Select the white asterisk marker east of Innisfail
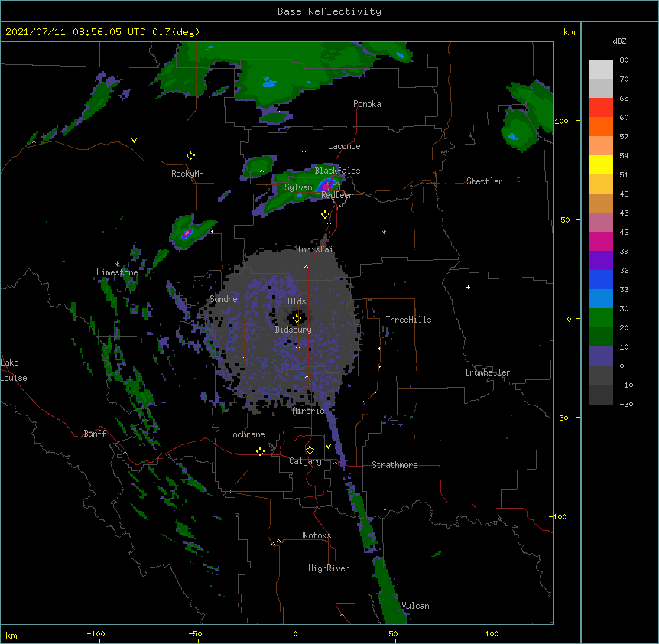This screenshot has height=644, width=659. click(x=384, y=233)
